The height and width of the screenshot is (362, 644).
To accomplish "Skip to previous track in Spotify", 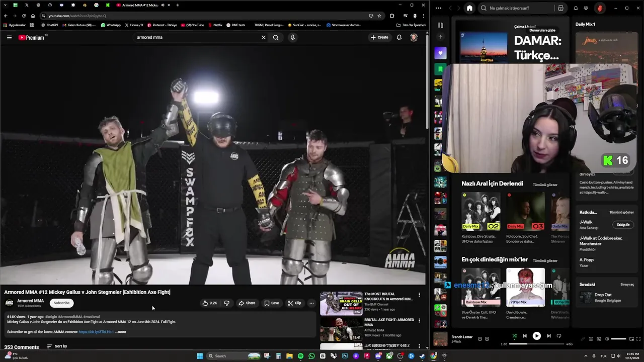I will point(524,336).
